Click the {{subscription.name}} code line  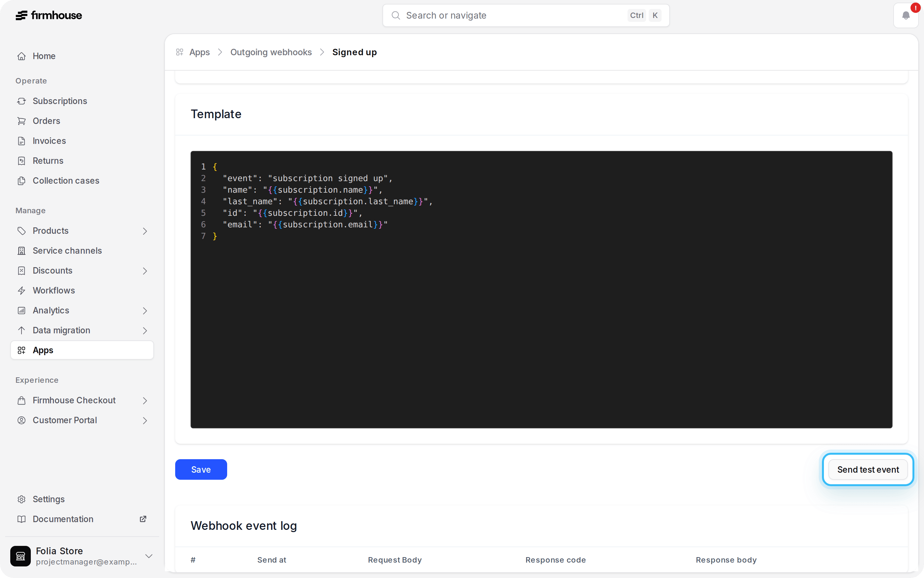(303, 189)
